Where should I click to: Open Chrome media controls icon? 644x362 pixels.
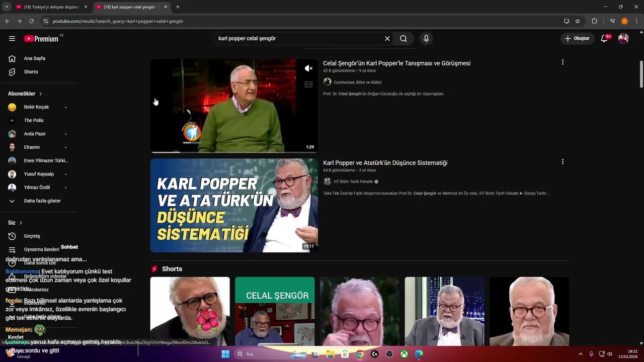[x=612, y=21]
